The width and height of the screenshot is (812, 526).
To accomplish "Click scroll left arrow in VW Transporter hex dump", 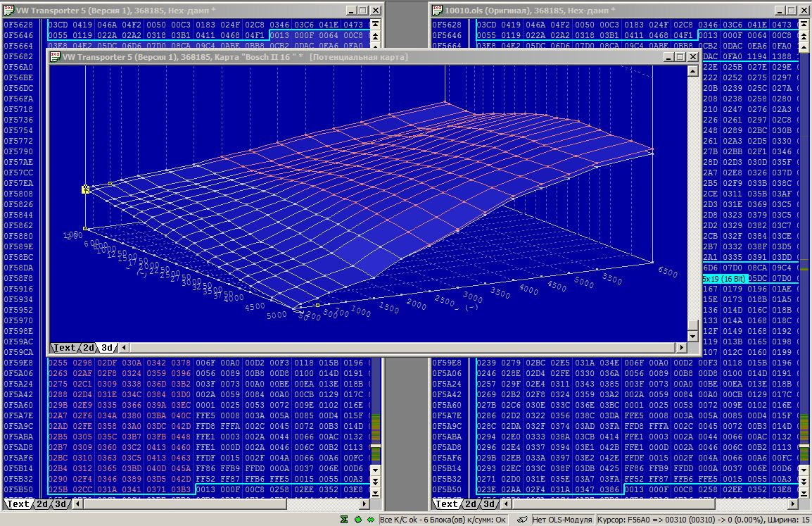I will 77,503.
